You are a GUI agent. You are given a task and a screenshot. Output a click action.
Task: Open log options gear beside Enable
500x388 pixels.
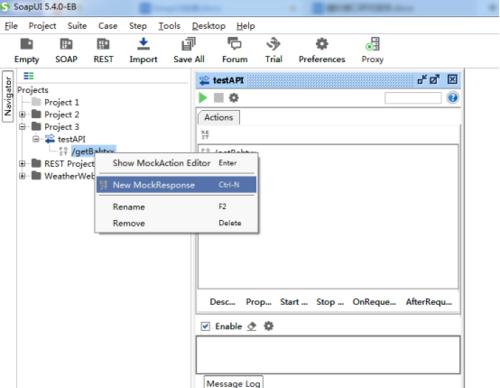[x=269, y=326]
